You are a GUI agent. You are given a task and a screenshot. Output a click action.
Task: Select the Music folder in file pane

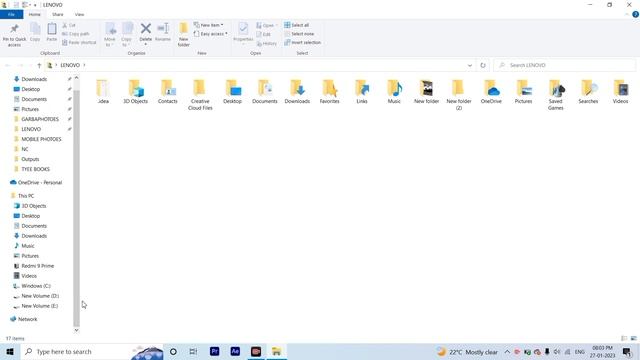[394, 91]
